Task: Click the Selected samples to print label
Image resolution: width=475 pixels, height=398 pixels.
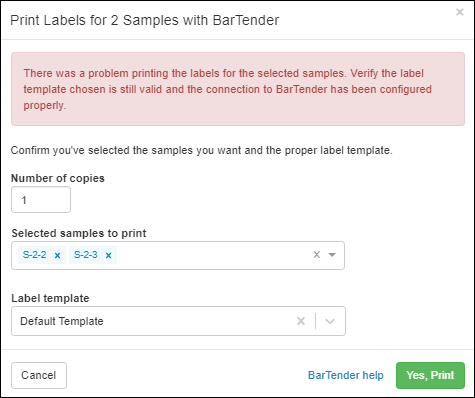Action: (x=79, y=233)
